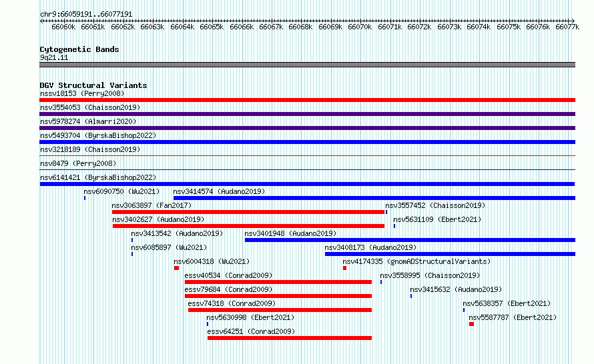The height and width of the screenshot is (364, 594).
Task: Click the essv40534 (Conrad2009) red bar
Action: click(x=278, y=282)
